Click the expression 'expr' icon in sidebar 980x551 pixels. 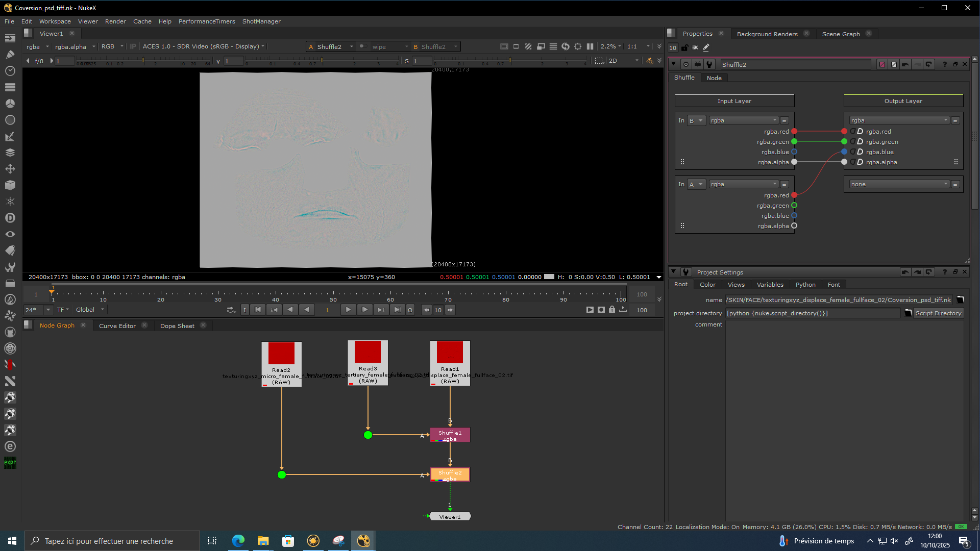[x=10, y=463]
